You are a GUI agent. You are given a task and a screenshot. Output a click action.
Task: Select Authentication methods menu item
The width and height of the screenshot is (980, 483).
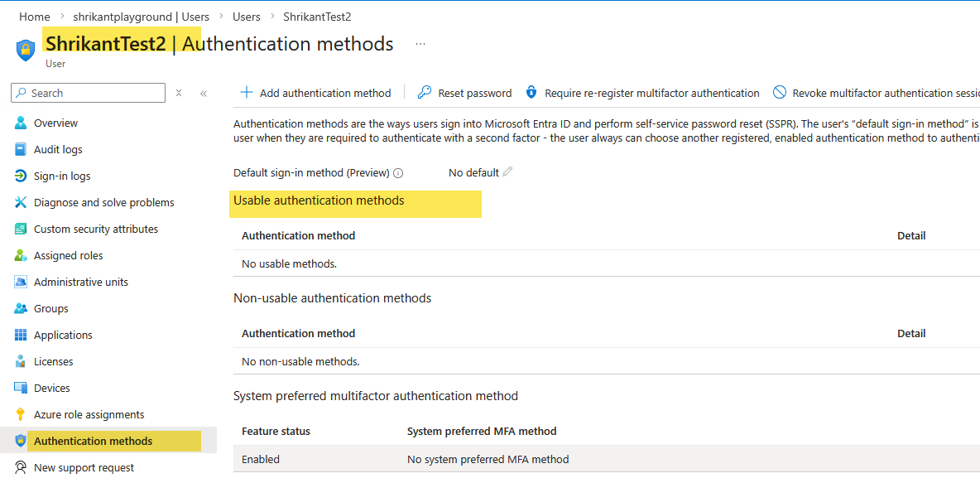[x=93, y=441]
